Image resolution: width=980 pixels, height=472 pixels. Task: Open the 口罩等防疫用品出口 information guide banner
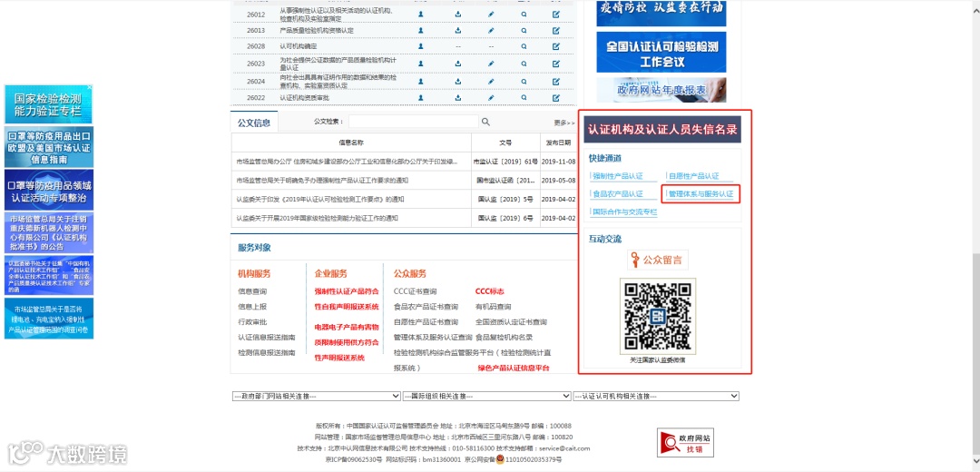click(49, 147)
